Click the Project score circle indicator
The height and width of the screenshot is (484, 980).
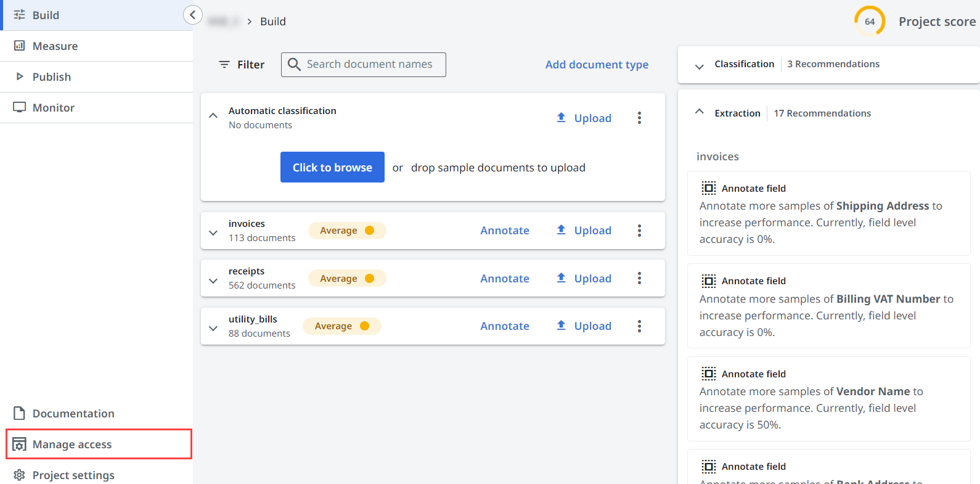pyautogui.click(x=869, y=22)
